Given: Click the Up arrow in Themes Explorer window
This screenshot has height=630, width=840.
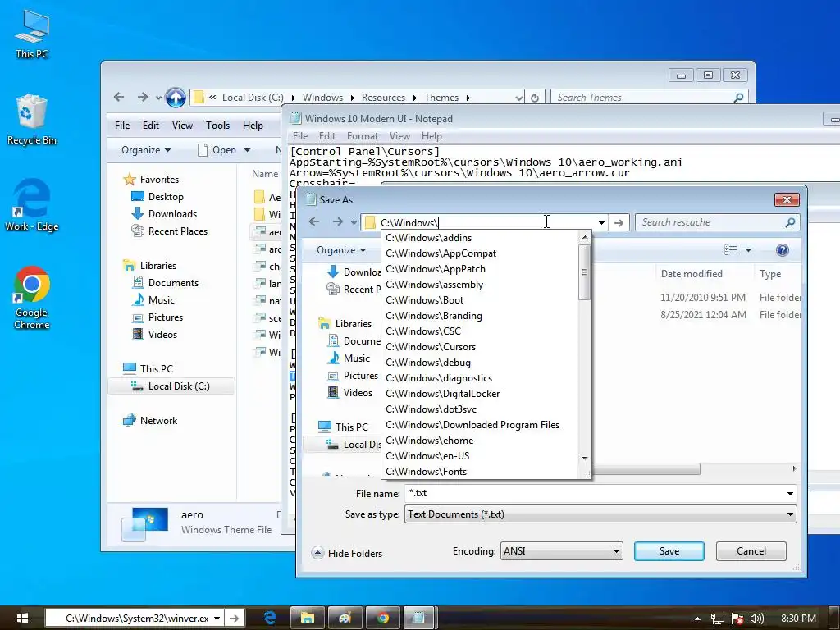Looking at the screenshot, I should [176, 98].
